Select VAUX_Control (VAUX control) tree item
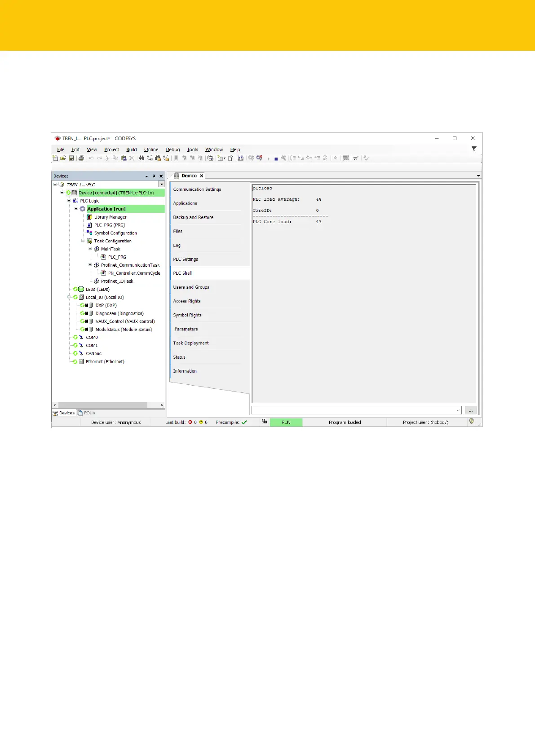The height and width of the screenshot is (756, 535). pos(125,321)
